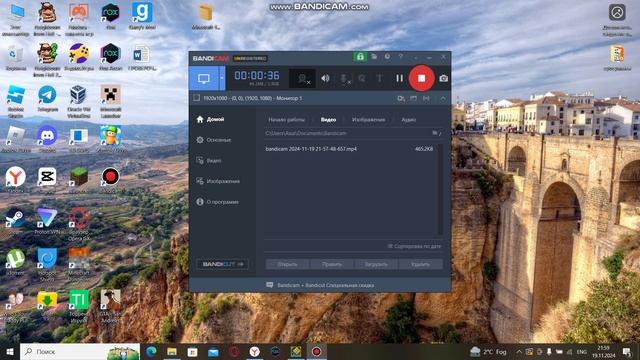Click the fullscreen area icon on resolution bar
Image resolution: width=640 pixels, height=360 pixels.
pyautogui.click(x=426, y=98)
